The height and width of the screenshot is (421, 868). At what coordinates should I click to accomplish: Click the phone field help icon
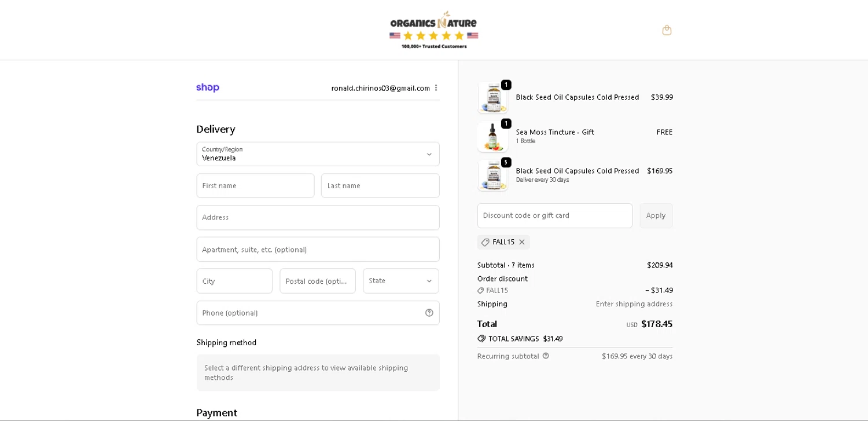(x=429, y=313)
